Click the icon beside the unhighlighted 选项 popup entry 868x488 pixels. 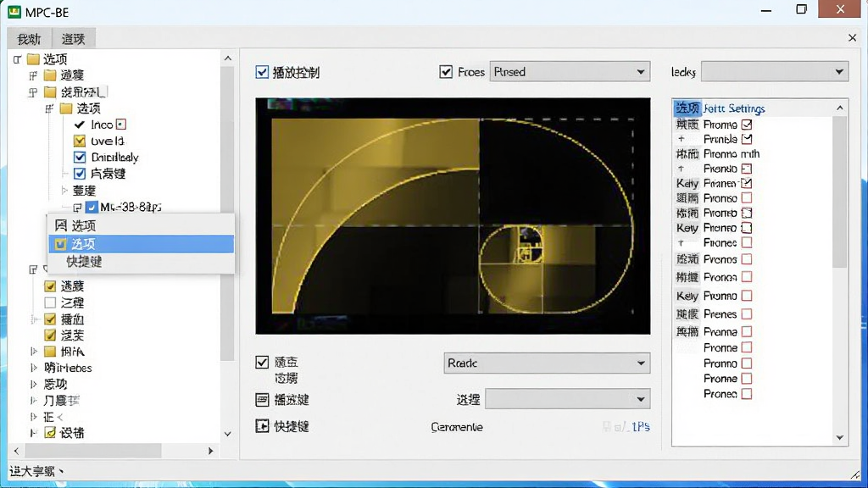(x=61, y=225)
